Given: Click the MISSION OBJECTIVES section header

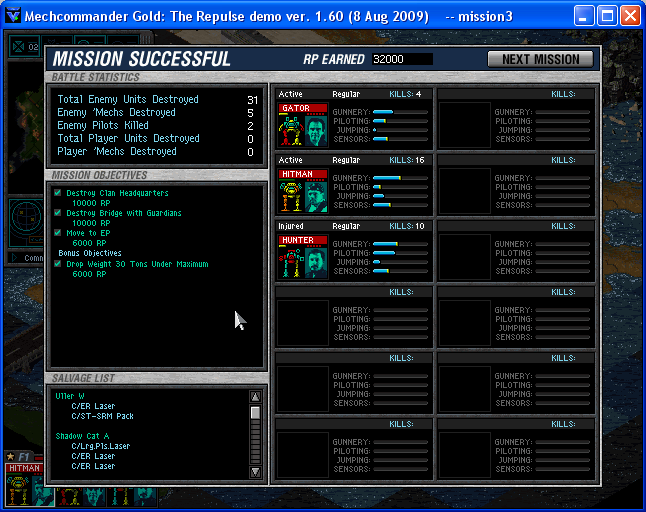Looking at the screenshot, I should (x=99, y=175).
